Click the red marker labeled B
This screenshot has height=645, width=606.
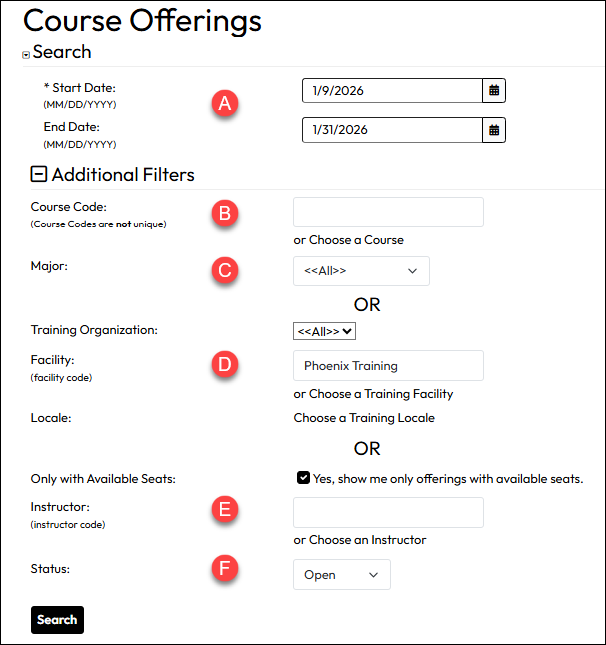227,212
